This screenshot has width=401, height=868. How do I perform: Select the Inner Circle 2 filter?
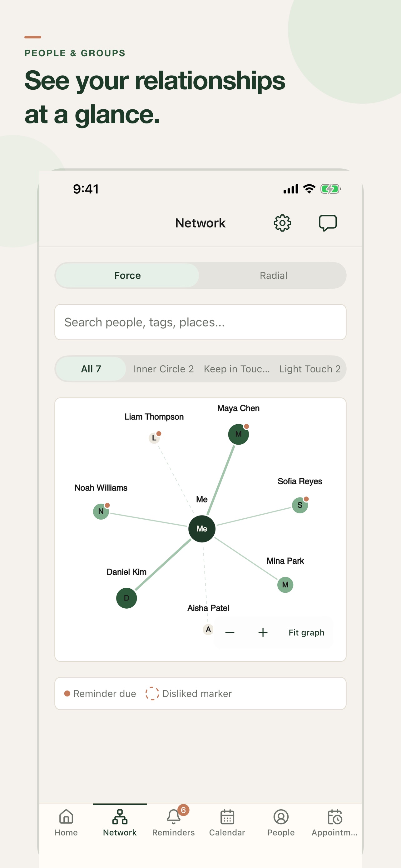[164, 369]
